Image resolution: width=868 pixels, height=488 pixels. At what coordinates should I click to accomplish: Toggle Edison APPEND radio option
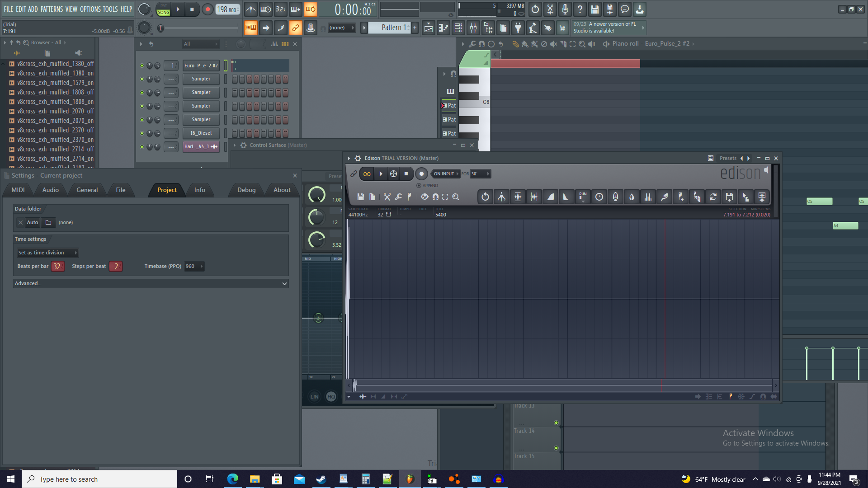point(427,186)
